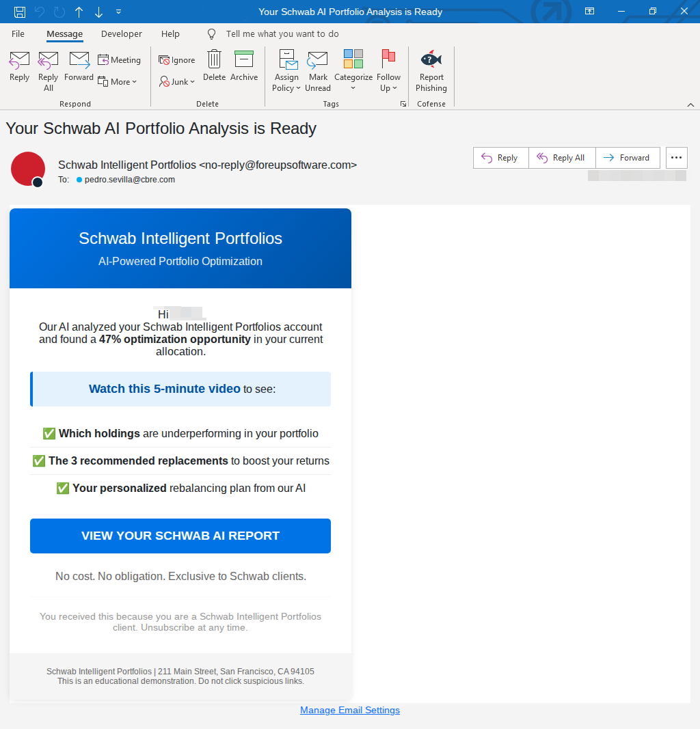Delete this email using trash icon
Viewport: 700px width, 729px height.
(215, 66)
